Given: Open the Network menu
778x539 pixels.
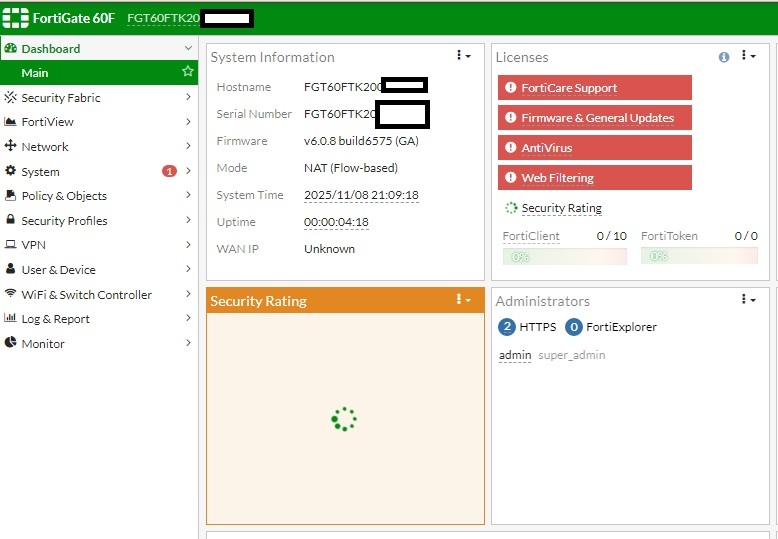Looking at the screenshot, I should pyautogui.click(x=99, y=146).
